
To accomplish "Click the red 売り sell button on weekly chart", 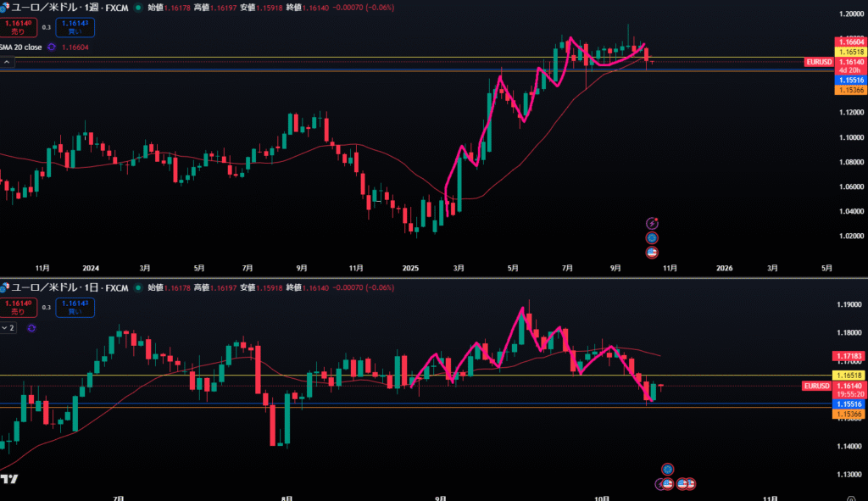I will [19, 27].
